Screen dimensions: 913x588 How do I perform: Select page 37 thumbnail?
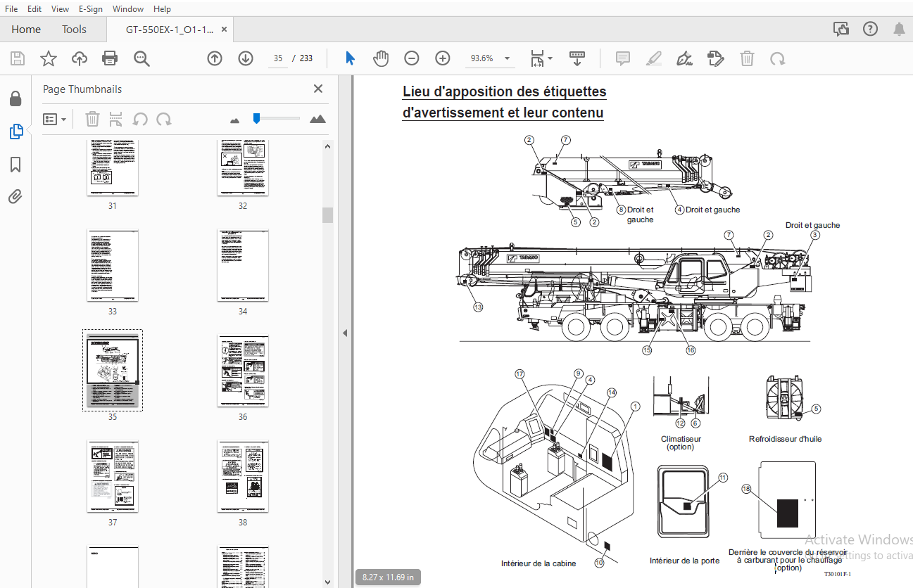coord(113,476)
